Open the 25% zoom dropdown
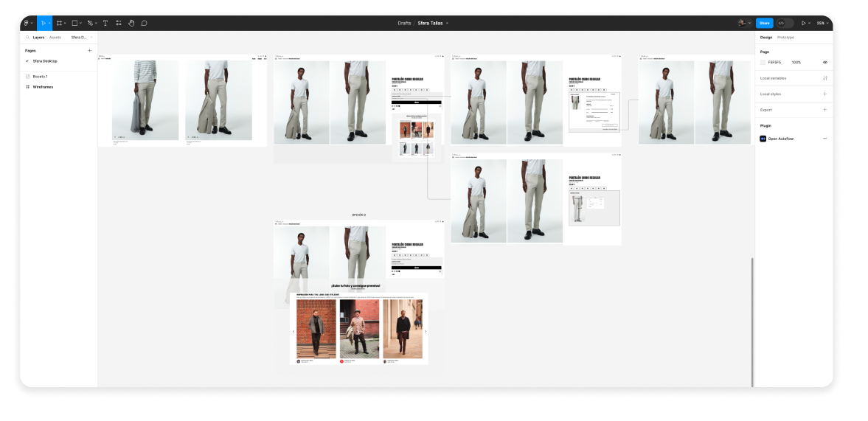This screenshot has height=421, width=868. (822, 23)
